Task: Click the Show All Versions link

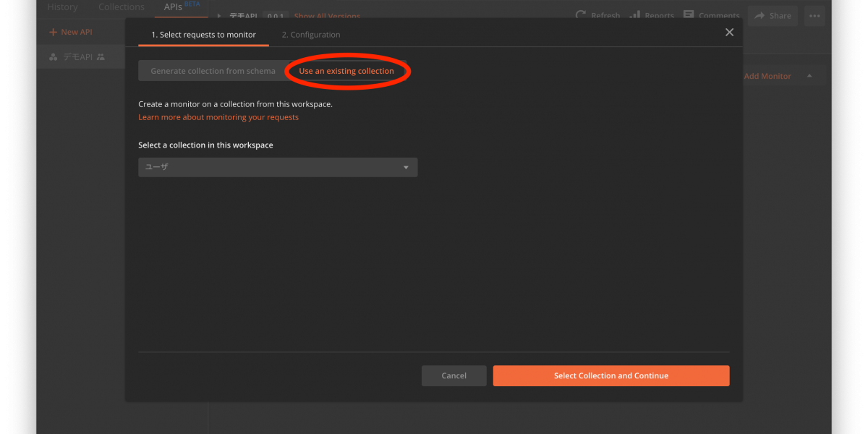Action: 327,16
